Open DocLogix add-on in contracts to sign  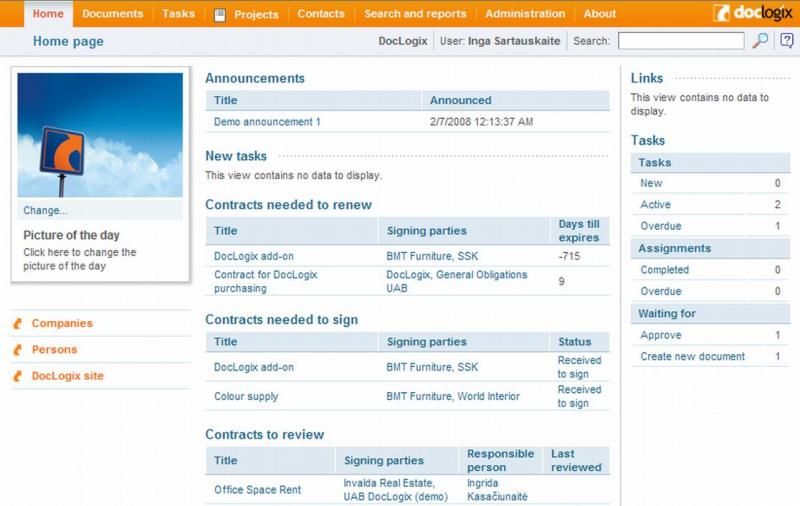pyautogui.click(x=254, y=367)
